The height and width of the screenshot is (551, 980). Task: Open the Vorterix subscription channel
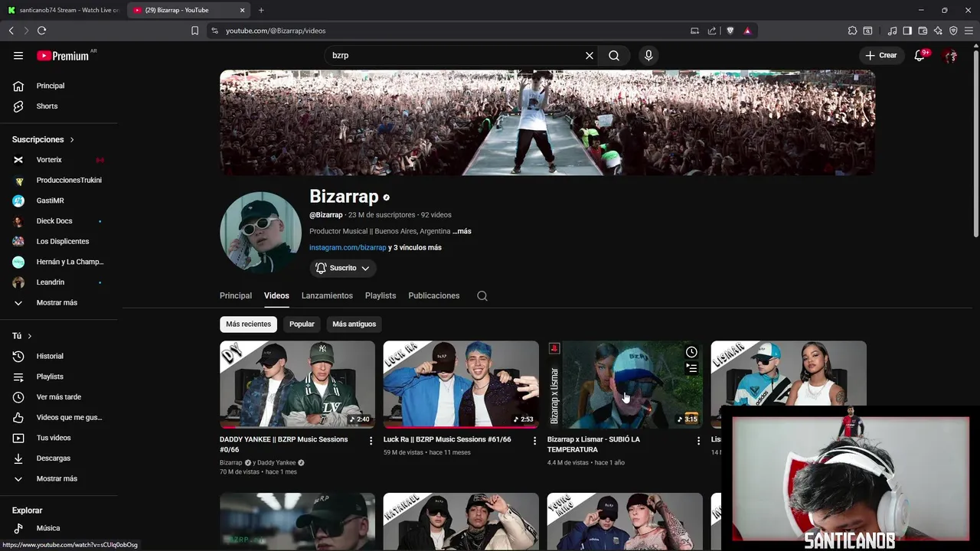pyautogui.click(x=60, y=160)
